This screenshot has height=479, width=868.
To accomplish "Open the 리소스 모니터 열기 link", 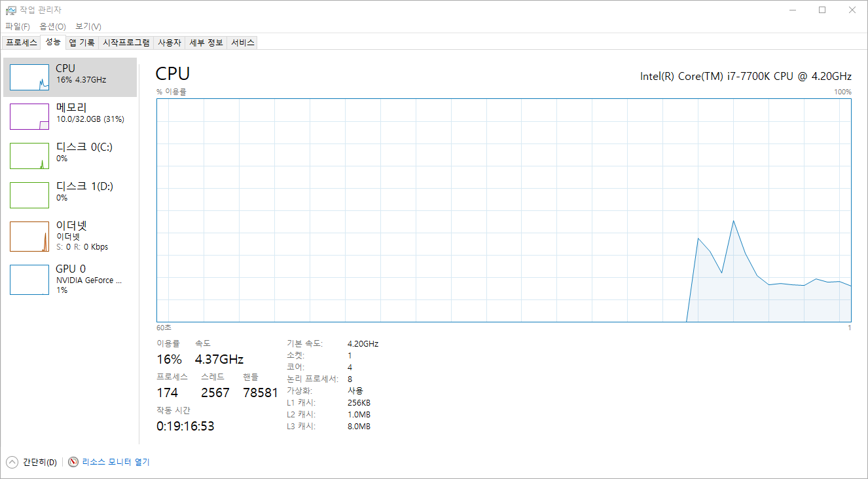I will tap(116, 462).
